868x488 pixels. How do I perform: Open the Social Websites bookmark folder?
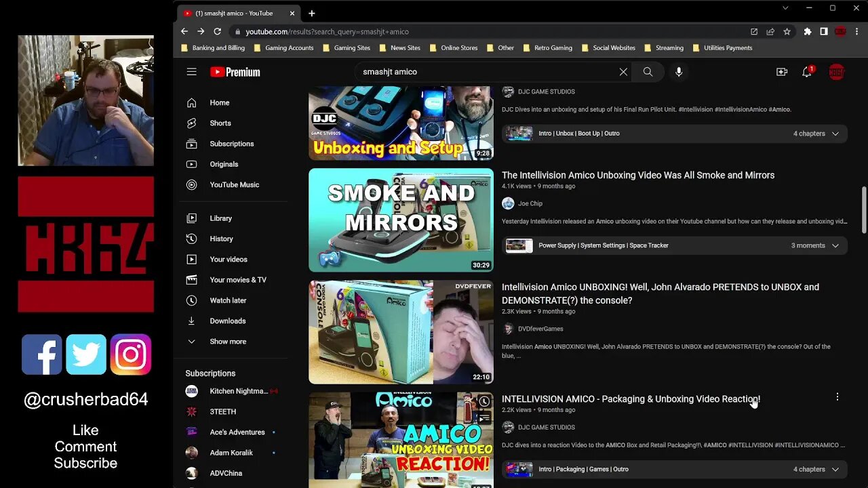(x=608, y=48)
